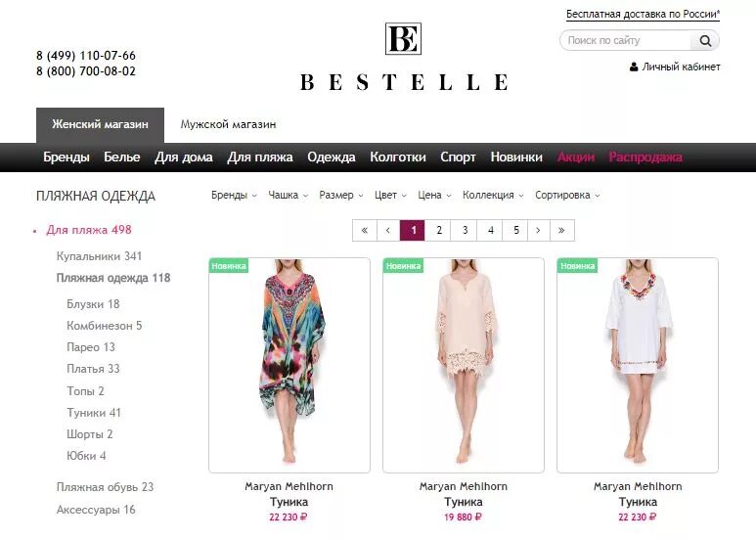The height and width of the screenshot is (540, 756).
Task: Open Личный кабинет link
Action: click(x=681, y=67)
